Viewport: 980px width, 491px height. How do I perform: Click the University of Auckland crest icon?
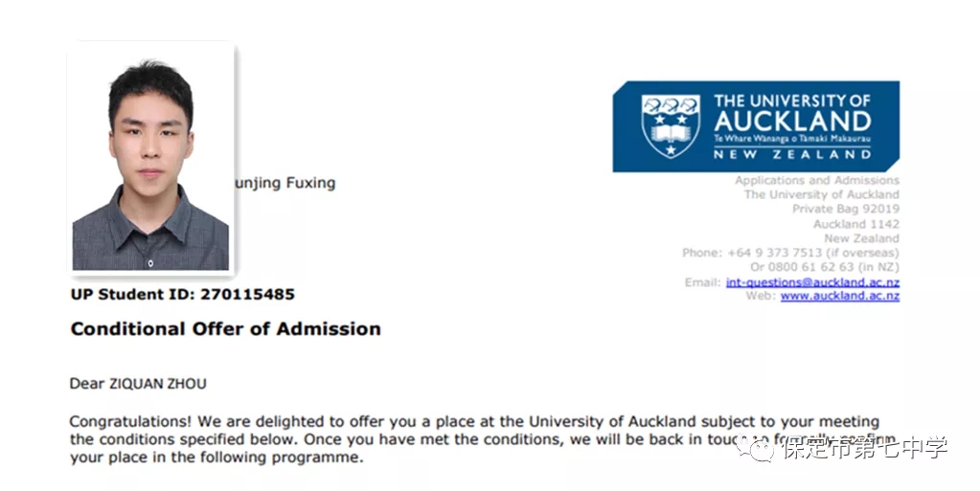click(x=671, y=126)
